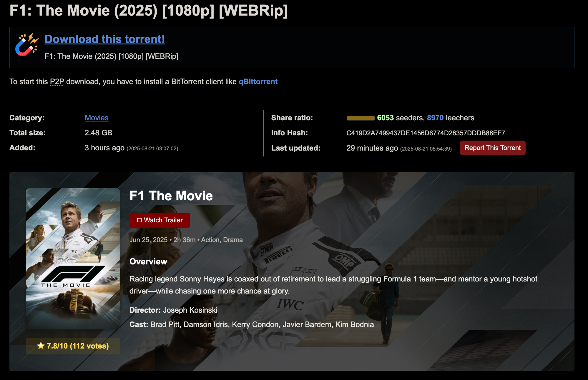Click the share ratio progress bar
588x380 pixels.
[361, 118]
